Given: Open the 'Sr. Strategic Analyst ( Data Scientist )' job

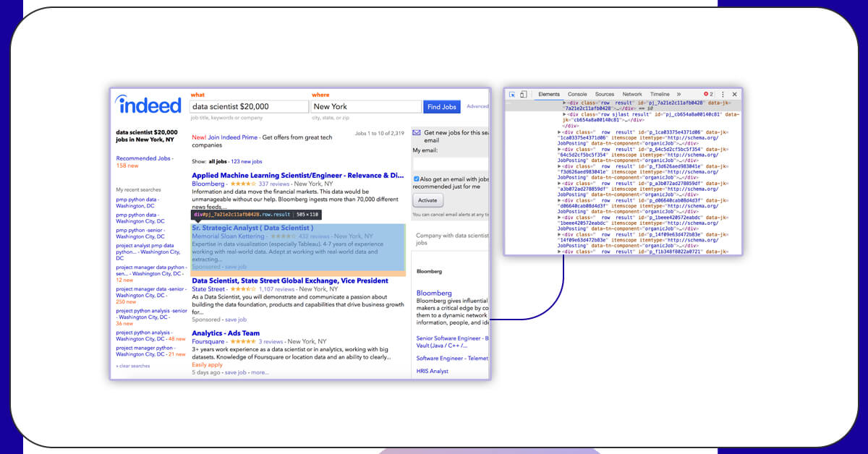Looking at the screenshot, I should tap(252, 228).
